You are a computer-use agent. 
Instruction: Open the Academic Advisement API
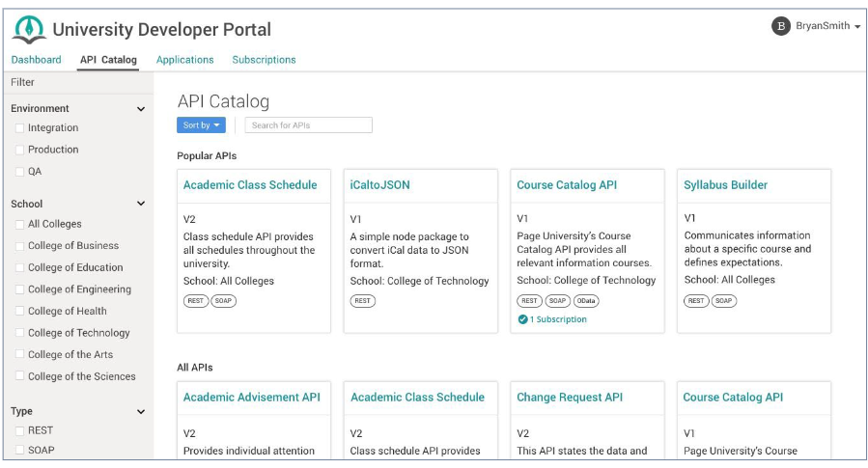pyautogui.click(x=252, y=398)
